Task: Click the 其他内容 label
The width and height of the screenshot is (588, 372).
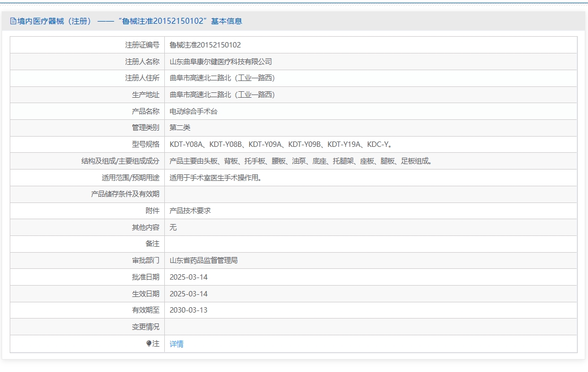Action: click(145, 227)
